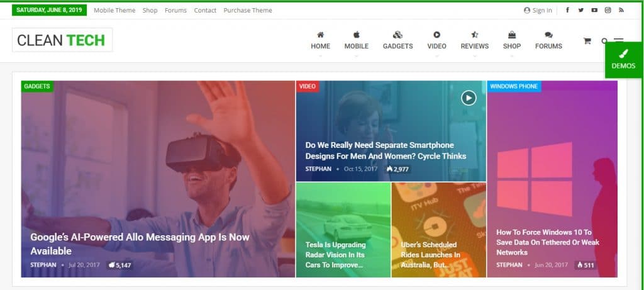Expand the Reviews menu chevron
Image resolution: width=644 pixels, height=290 pixels.
[x=475, y=55]
